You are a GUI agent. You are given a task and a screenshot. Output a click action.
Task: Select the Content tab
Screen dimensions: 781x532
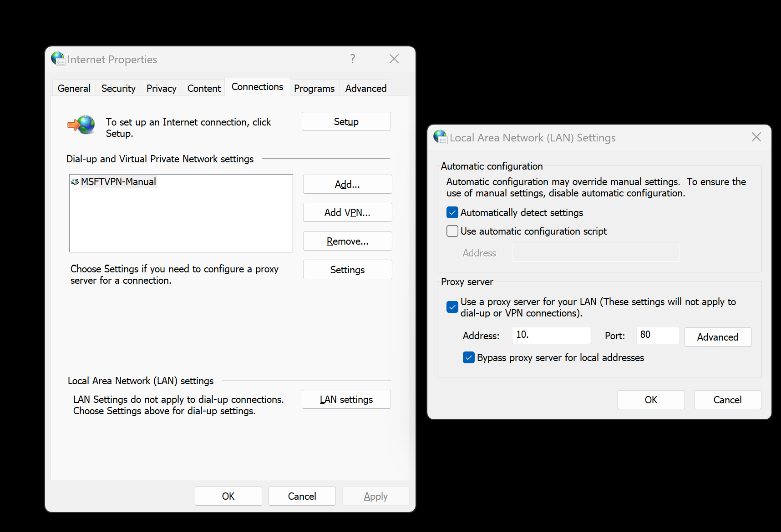204,88
